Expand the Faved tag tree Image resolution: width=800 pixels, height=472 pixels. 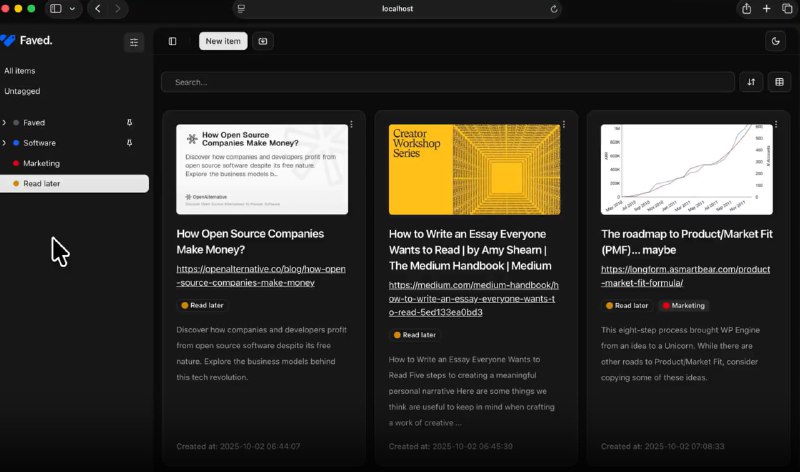click(4, 122)
